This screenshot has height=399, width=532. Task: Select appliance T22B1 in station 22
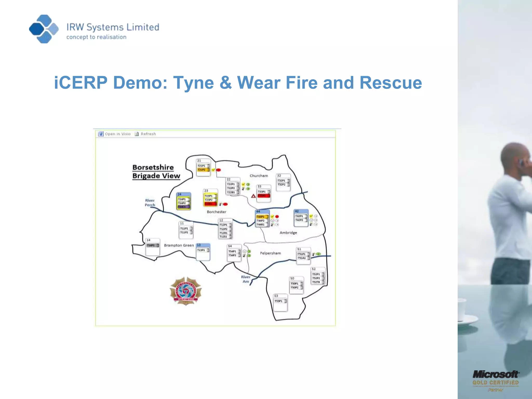click(233, 192)
